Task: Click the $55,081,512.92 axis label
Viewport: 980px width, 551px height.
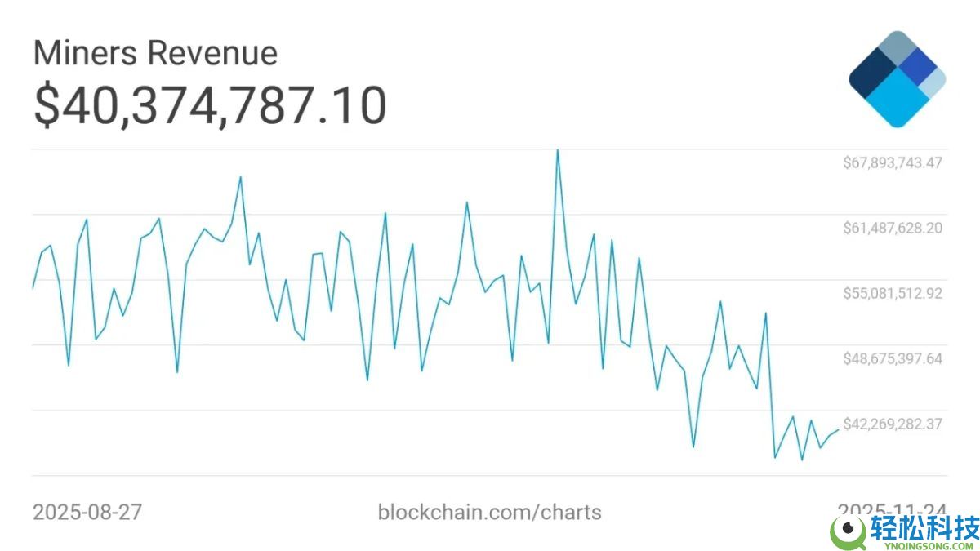Action: point(893,293)
